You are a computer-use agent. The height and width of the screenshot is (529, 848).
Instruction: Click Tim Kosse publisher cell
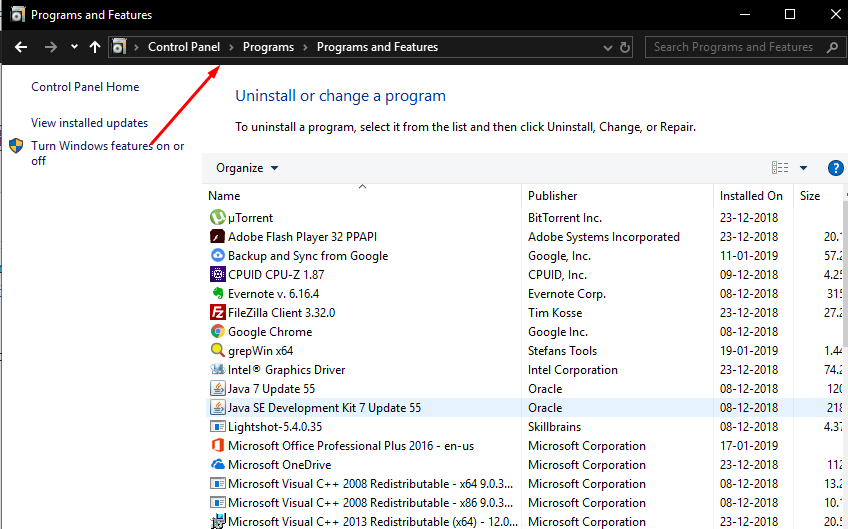[555, 313]
